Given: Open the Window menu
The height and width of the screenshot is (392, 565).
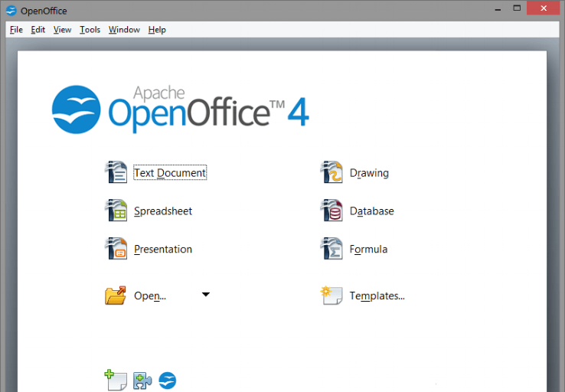Looking at the screenshot, I should [x=124, y=30].
